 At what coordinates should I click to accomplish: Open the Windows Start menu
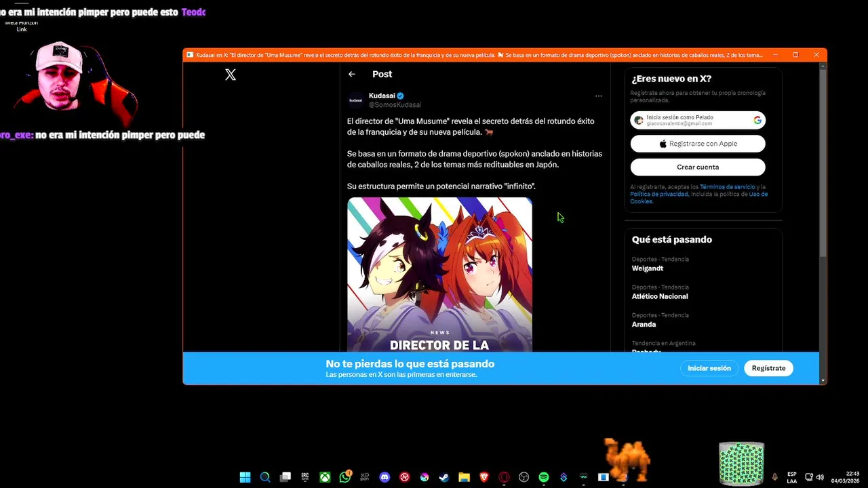point(245,477)
